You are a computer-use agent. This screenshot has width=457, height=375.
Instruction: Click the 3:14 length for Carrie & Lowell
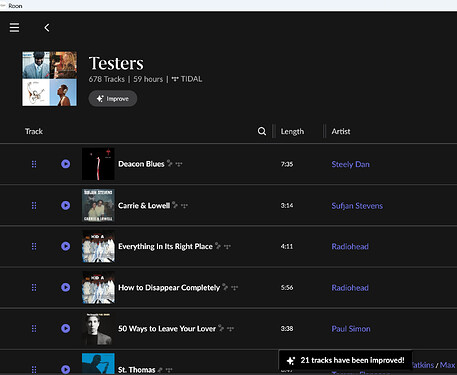(287, 205)
